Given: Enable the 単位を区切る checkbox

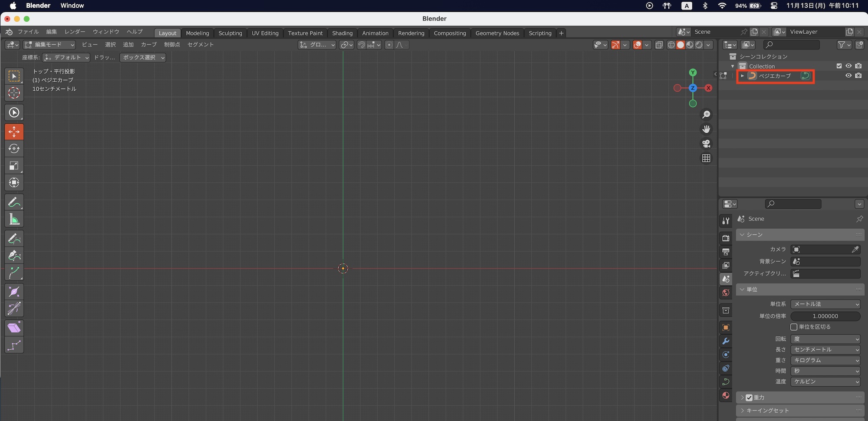Looking at the screenshot, I should 794,327.
